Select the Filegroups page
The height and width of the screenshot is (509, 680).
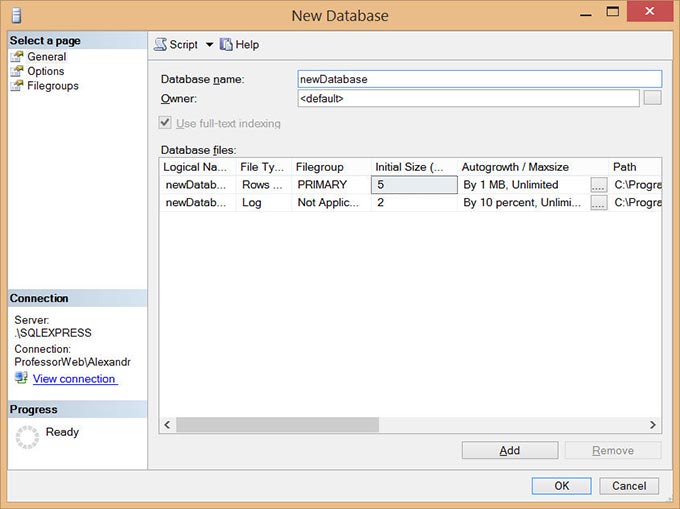(x=53, y=86)
